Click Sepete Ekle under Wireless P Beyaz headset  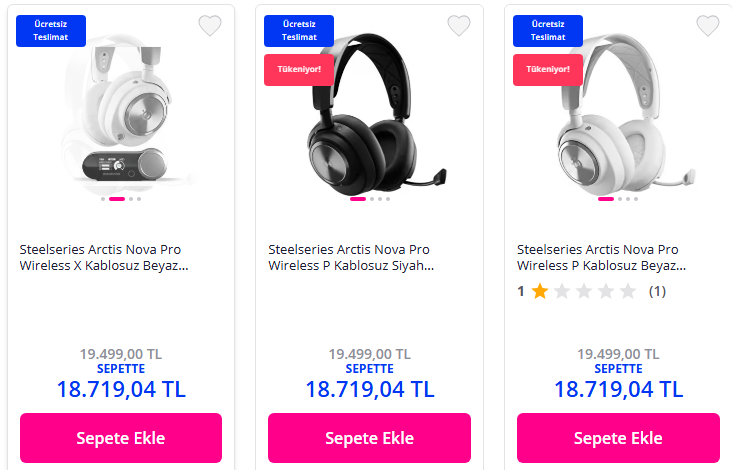pos(618,438)
